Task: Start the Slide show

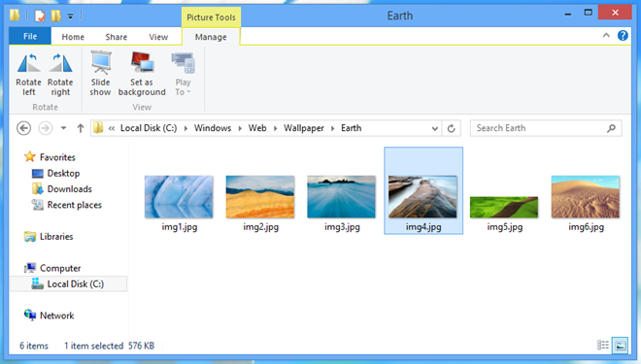Action: point(101,74)
